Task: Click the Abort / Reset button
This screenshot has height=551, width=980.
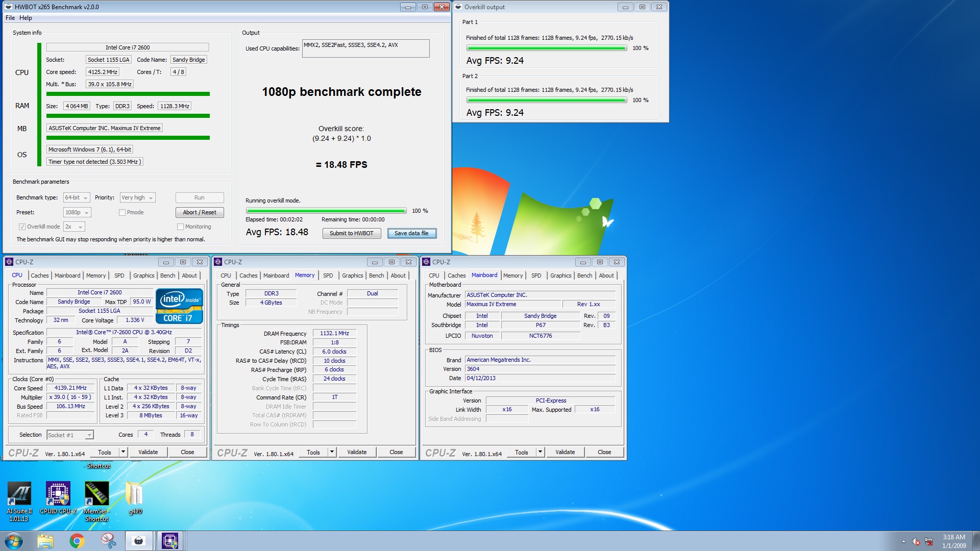Action: (200, 212)
